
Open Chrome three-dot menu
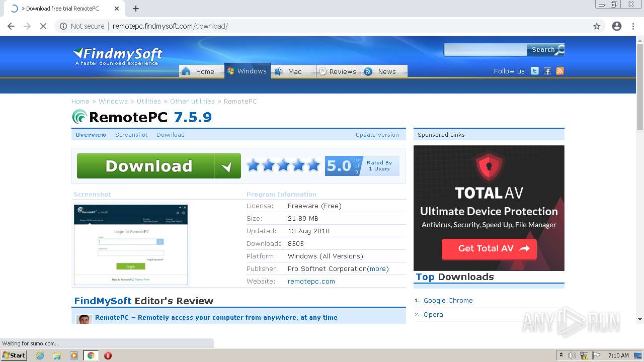pyautogui.click(x=633, y=26)
